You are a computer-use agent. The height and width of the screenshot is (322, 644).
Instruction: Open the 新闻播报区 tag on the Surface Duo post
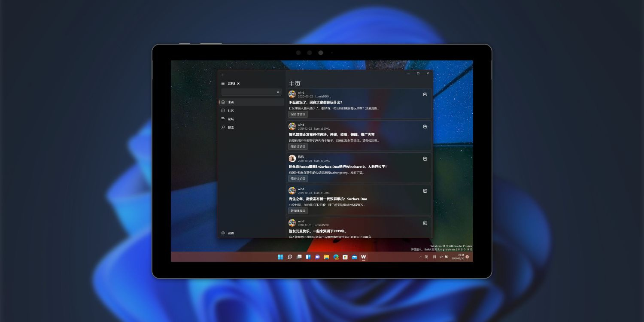click(x=297, y=211)
